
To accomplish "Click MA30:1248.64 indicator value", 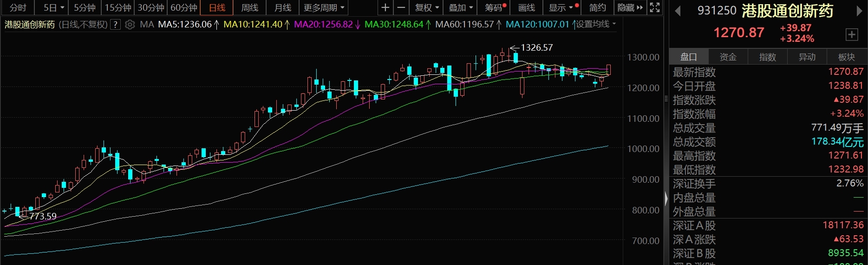I will pyautogui.click(x=394, y=24).
